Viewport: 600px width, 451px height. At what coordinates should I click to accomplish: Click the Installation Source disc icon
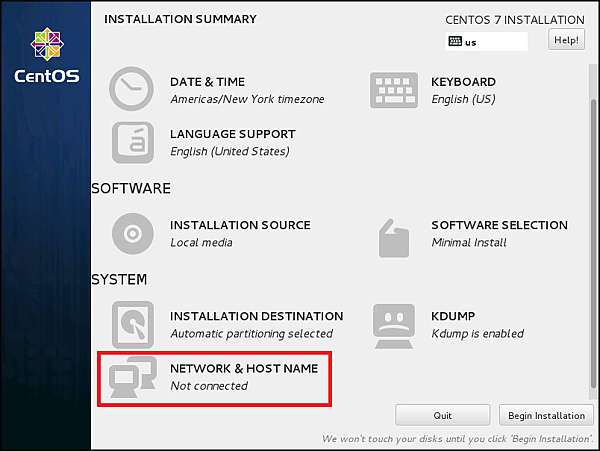(133, 234)
